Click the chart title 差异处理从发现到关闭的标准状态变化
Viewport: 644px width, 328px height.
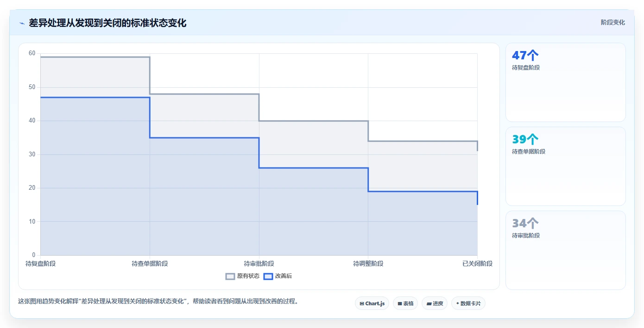coord(107,23)
